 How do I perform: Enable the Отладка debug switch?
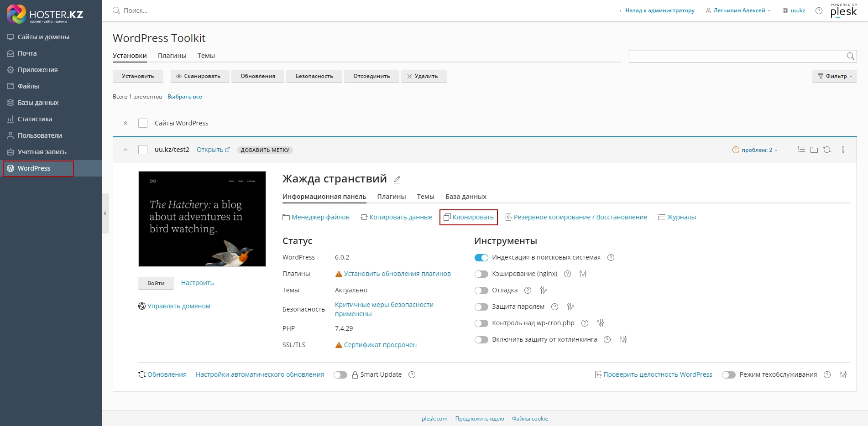click(x=481, y=291)
